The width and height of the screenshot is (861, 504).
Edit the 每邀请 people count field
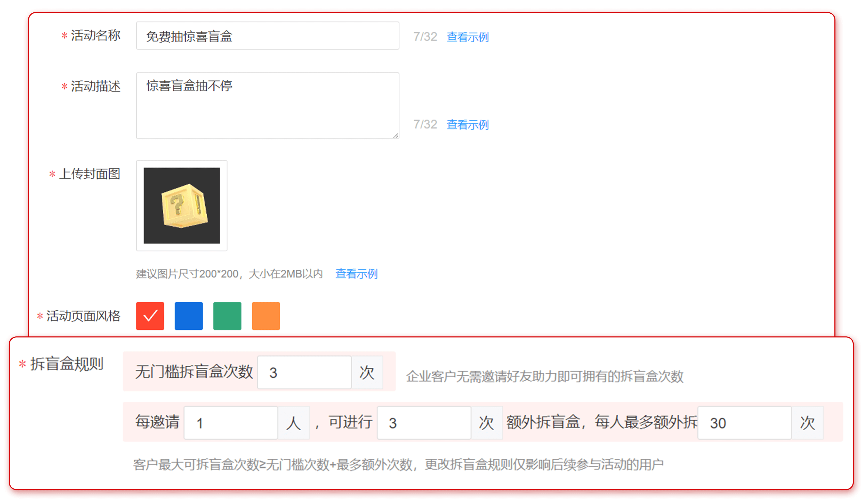pos(231,423)
